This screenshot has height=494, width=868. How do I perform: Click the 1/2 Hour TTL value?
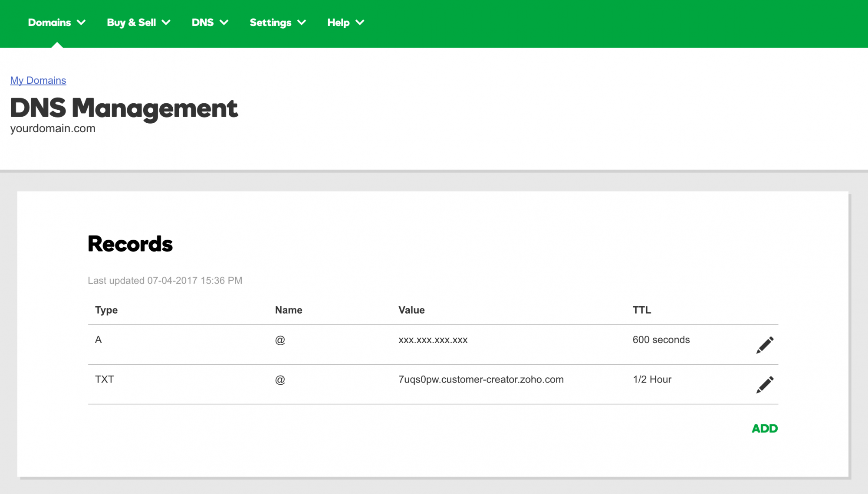[x=652, y=379]
